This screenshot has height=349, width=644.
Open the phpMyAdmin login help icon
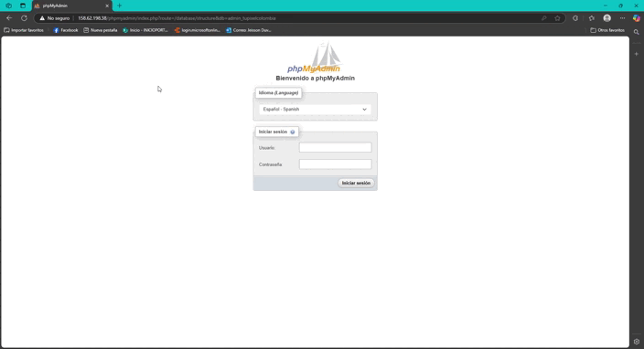(293, 132)
